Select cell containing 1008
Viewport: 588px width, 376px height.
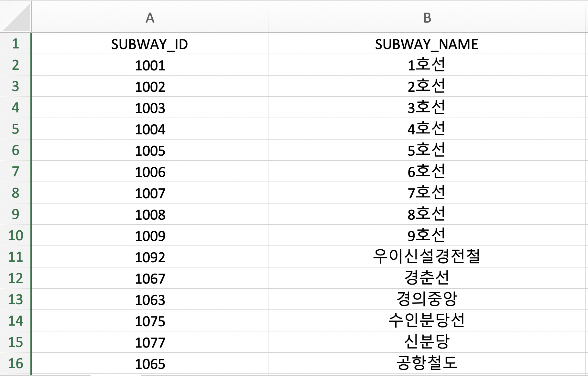click(x=150, y=214)
